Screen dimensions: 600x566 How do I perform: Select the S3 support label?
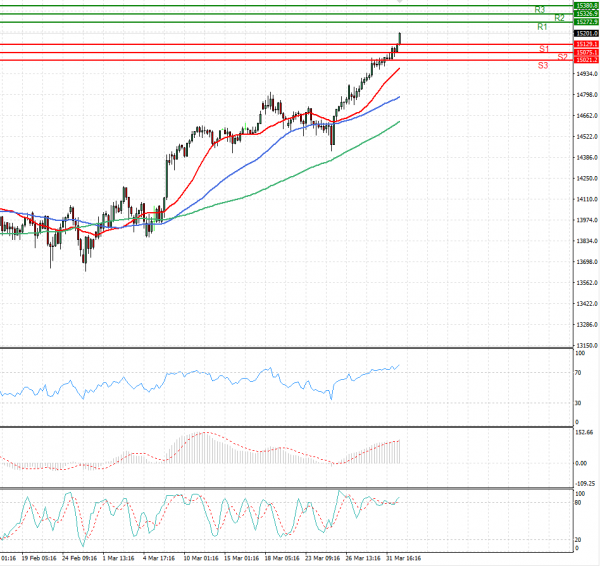click(543, 65)
